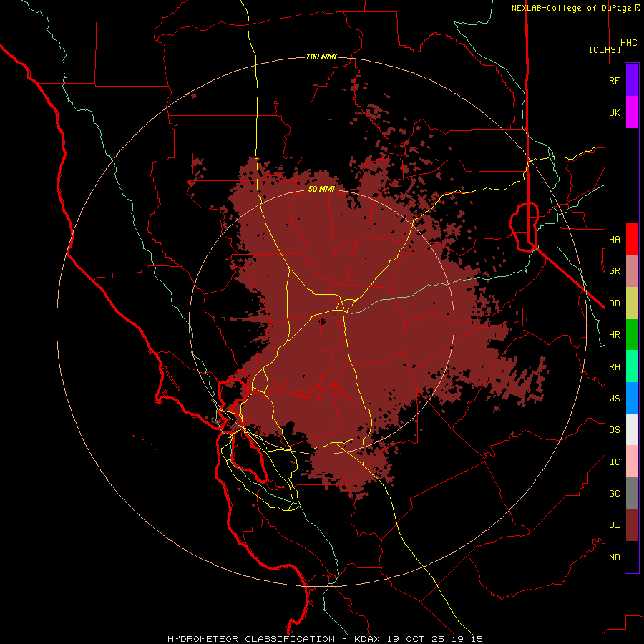Click the DS white legend swatch
644x644 pixels.
(x=632, y=429)
